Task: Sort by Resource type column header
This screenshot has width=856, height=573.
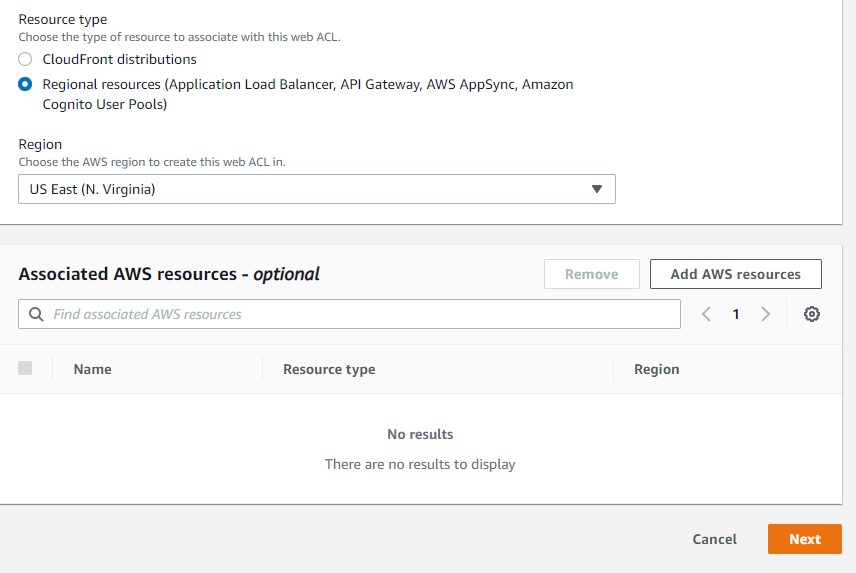Action: (329, 369)
